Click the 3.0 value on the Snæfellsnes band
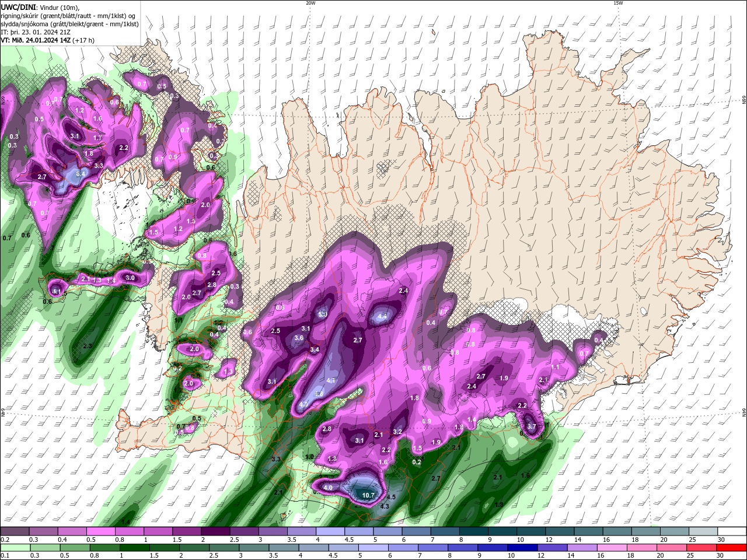Image resolution: width=747 pixels, height=560 pixels. [130, 278]
